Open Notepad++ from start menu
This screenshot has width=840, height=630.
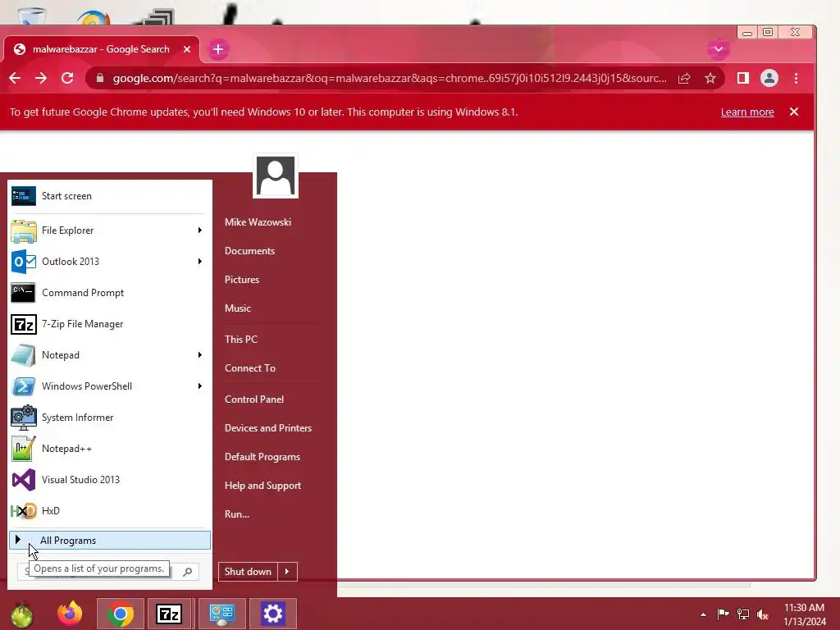pyautogui.click(x=109, y=449)
